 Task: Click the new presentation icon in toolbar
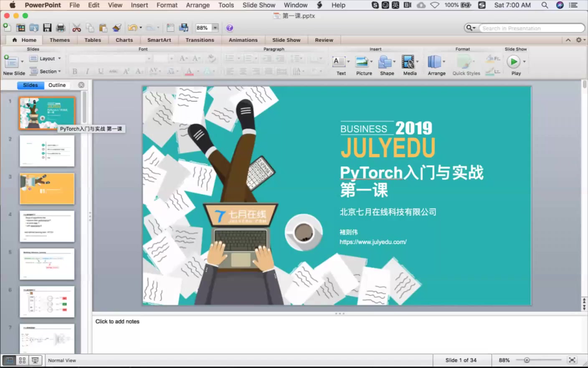[x=7, y=28]
